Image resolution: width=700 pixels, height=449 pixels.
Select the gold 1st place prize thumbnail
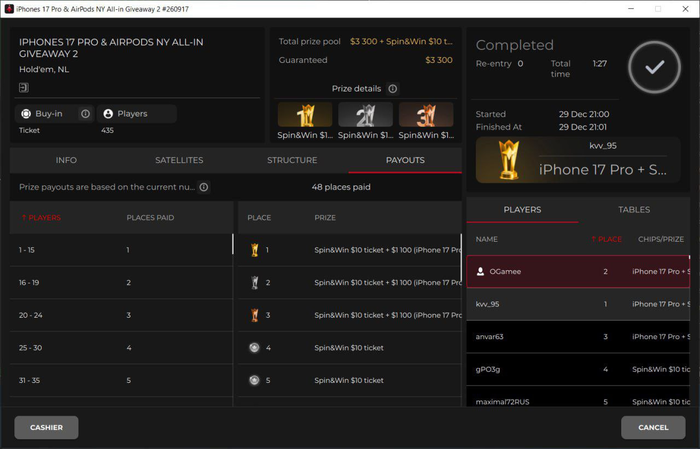click(305, 115)
